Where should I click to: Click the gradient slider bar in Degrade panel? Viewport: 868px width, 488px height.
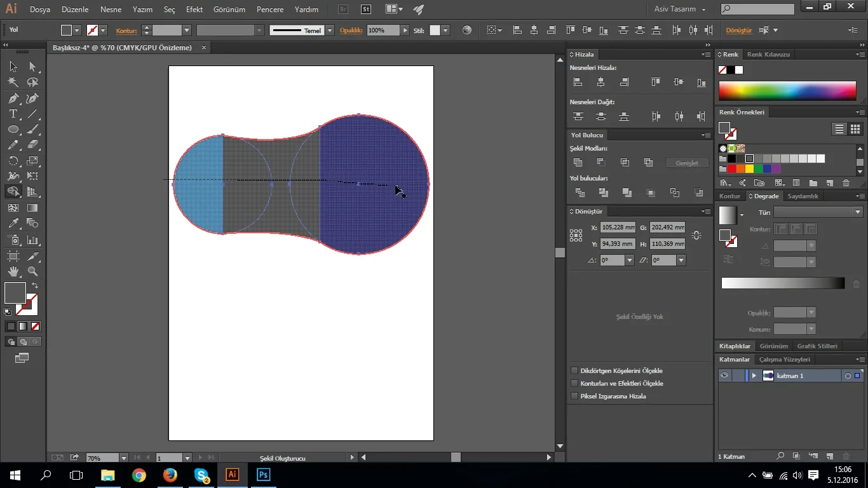click(783, 283)
